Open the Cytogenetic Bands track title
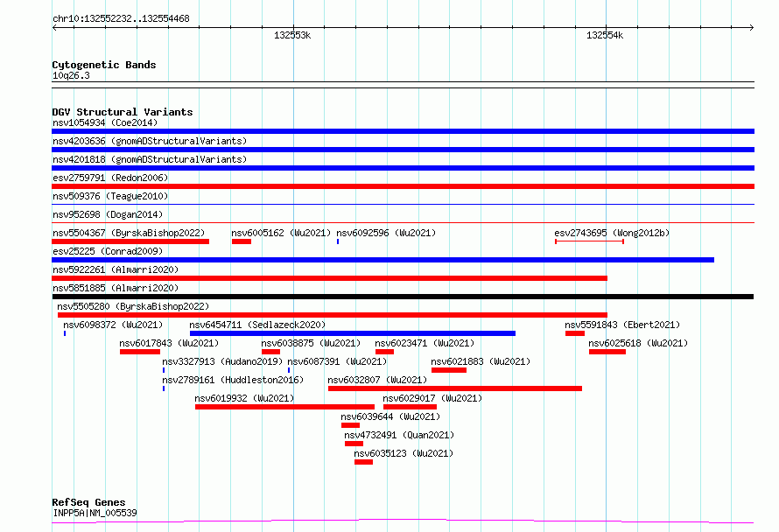The height and width of the screenshot is (532, 779). (x=104, y=65)
